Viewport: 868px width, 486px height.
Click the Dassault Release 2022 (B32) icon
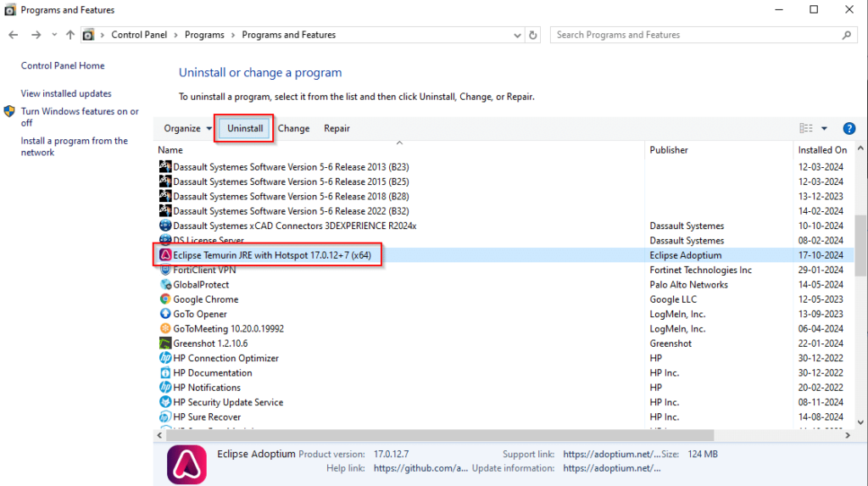pos(165,210)
